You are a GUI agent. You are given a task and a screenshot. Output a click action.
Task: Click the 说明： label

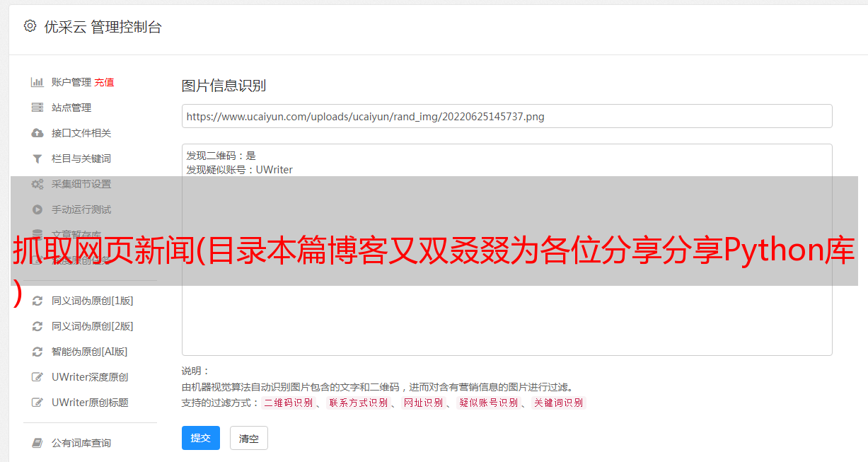point(196,371)
